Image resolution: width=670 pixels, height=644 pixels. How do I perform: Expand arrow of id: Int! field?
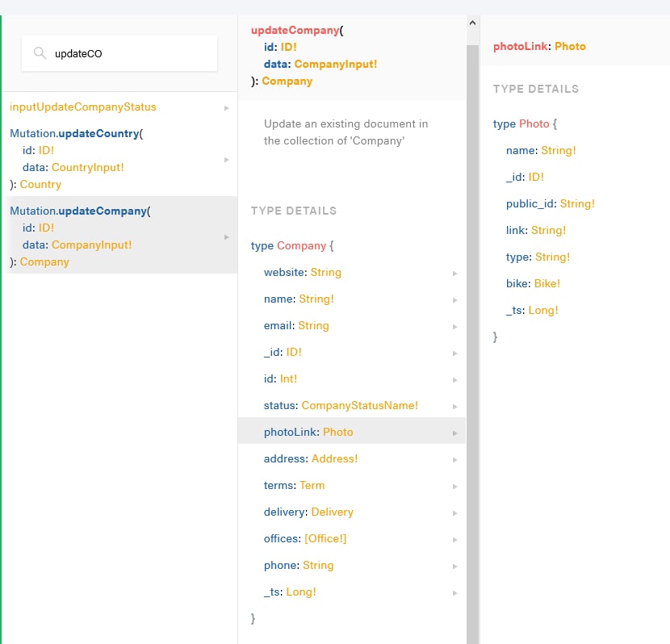coord(455,379)
